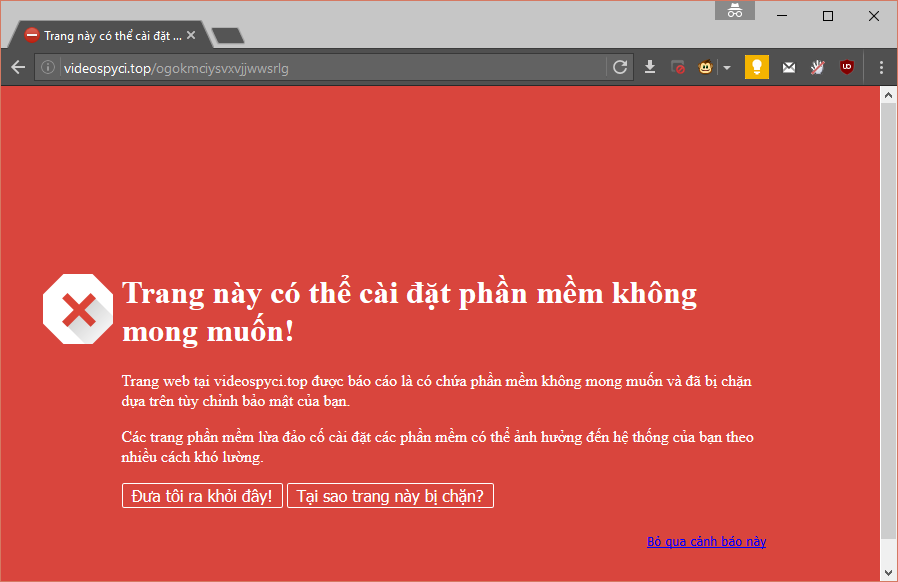This screenshot has width=898, height=582.
Task: View site information icon in address bar
Action: point(48,68)
